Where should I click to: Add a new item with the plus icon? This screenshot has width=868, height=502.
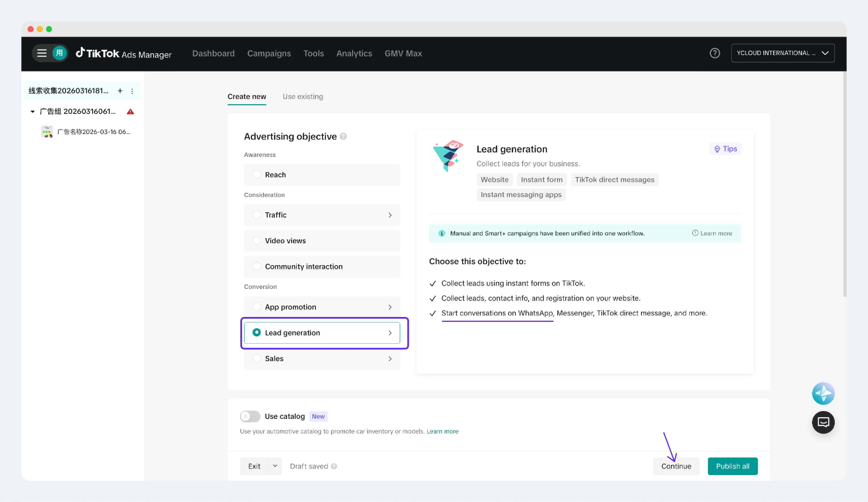(x=120, y=91)
